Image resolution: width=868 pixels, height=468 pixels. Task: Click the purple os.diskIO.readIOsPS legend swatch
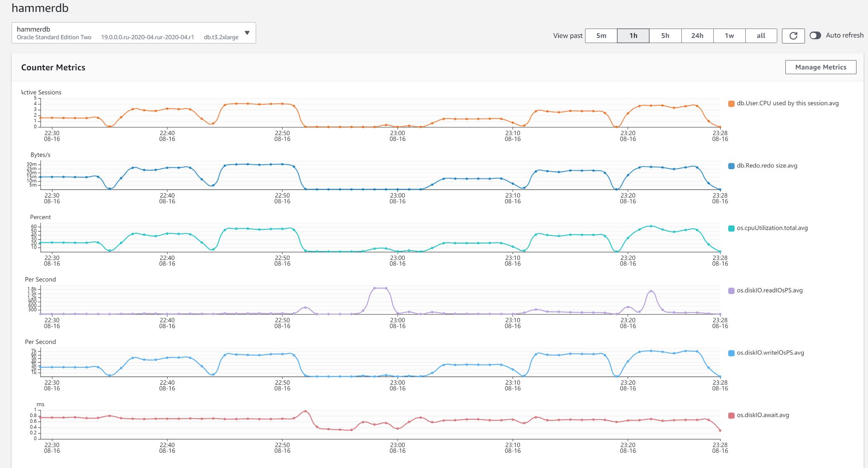pos(731,291)
